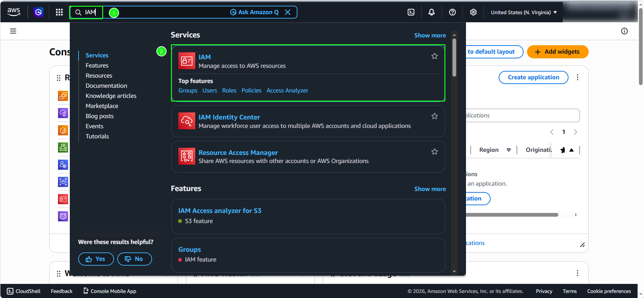Screen dimensions: 644x298
Task: Favorite Resource Access Manager with star
Action: click(435, 152)
